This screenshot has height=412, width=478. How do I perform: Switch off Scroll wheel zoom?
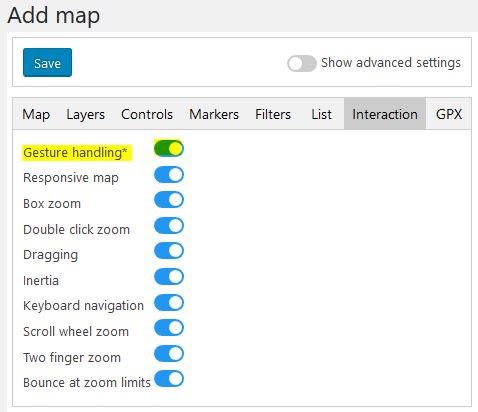[169, 328]
